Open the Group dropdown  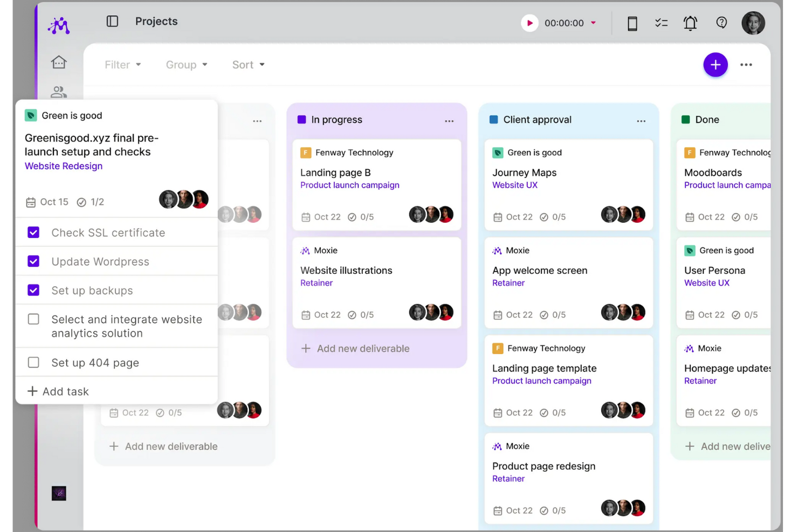click(x=187, y=65)
